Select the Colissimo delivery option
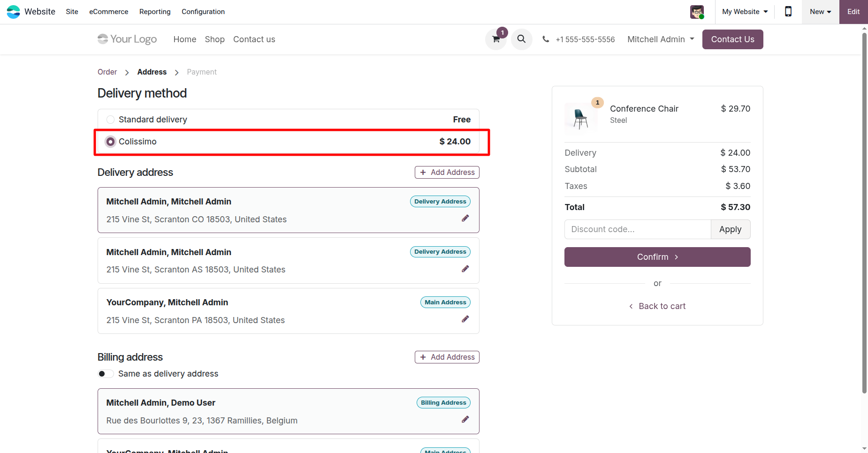The width and height of the screenshot is (868, 453). [110, 142]
